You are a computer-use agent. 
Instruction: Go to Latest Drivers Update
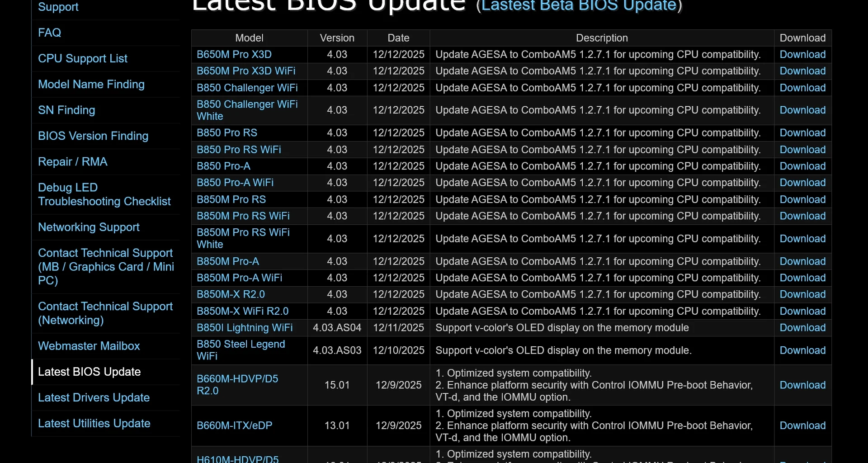(94, 397)
